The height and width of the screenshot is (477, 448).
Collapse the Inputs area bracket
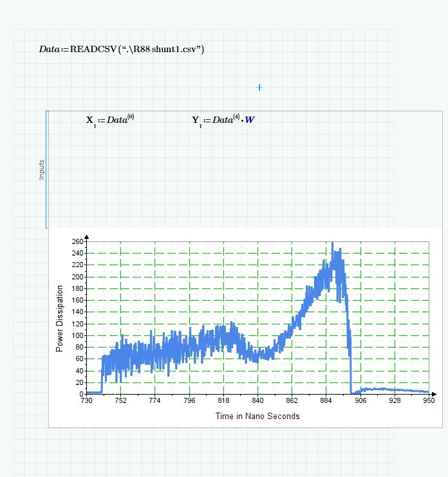(x=47, y=169)
